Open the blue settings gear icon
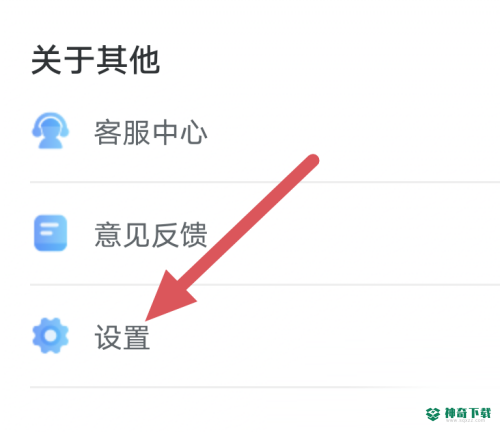 50,335
